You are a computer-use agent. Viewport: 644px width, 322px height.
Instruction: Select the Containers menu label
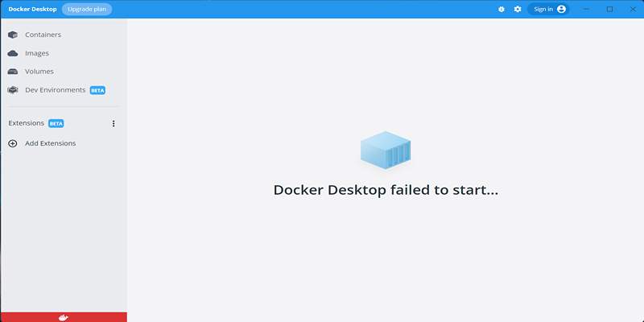43,35
